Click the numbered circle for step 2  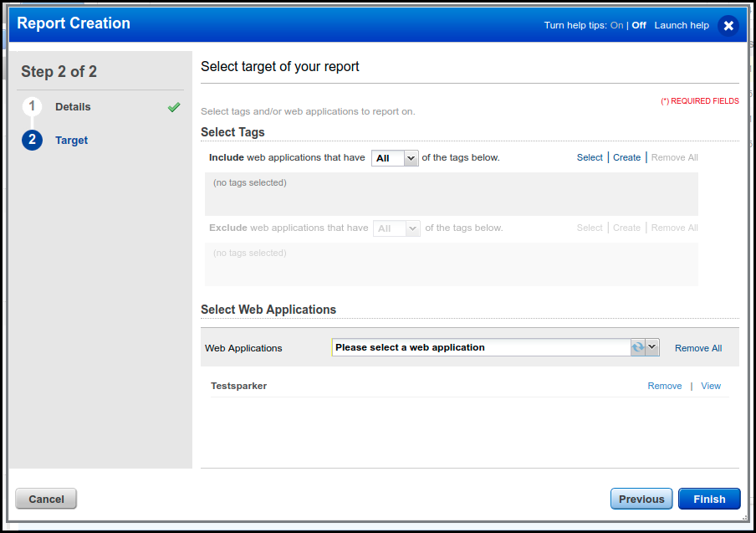click(32, 140)
